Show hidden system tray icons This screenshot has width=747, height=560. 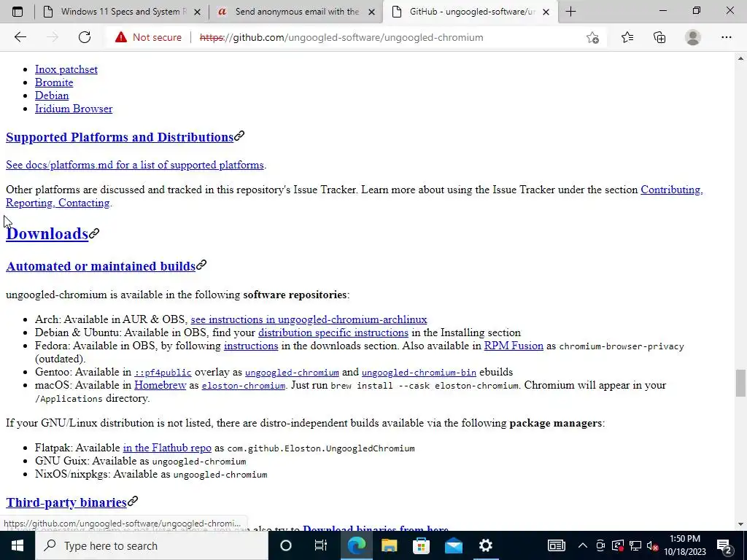coord(583,545)
